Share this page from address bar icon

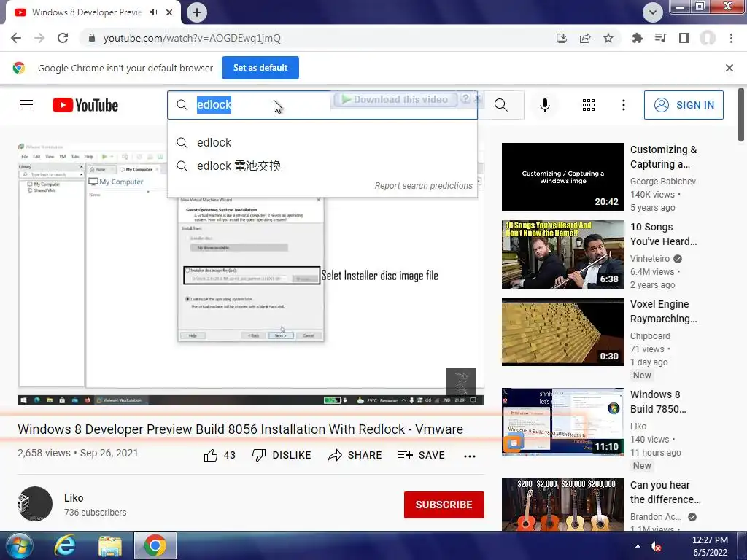point(585,38)
